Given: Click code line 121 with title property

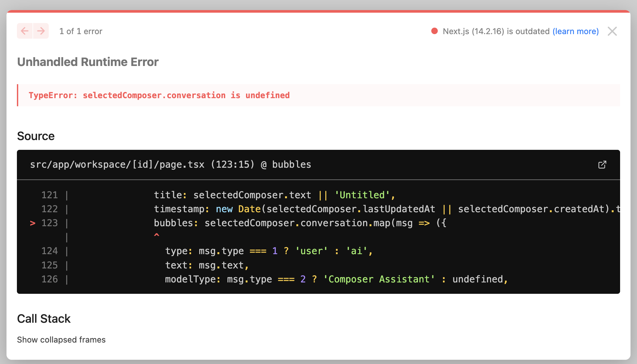Looking at the screenshot, I should tap(274, 195).
